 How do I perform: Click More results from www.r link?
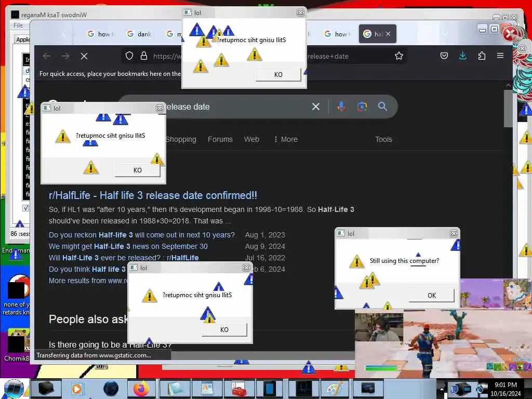(88, 281)
